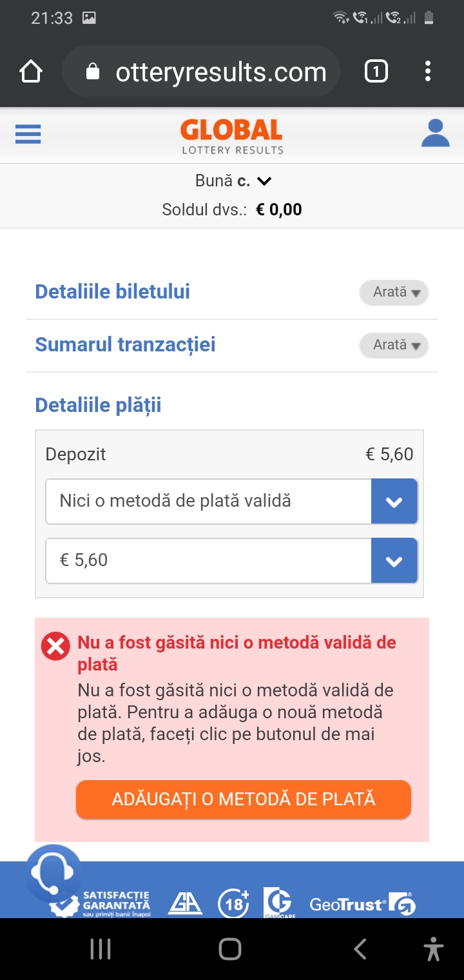Open the € 5,60 deposit amount dropdown
This screenshot has height=980, width=464.
point(231,560)
